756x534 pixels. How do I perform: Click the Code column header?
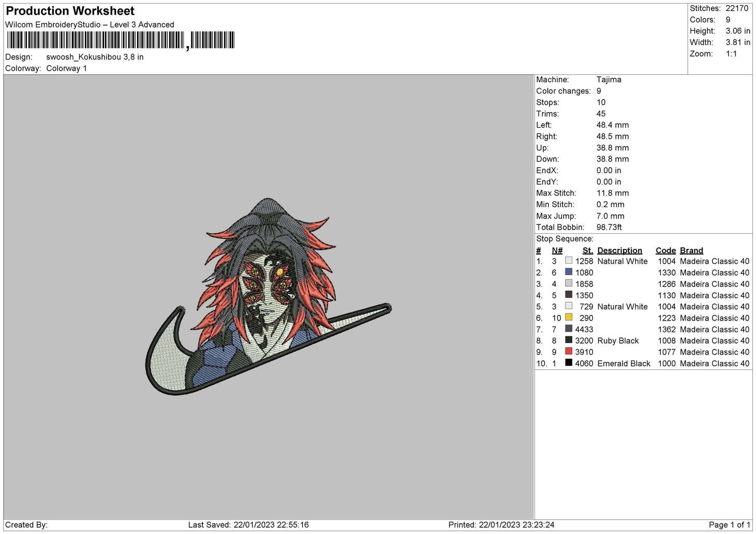[x=665, y=251]
